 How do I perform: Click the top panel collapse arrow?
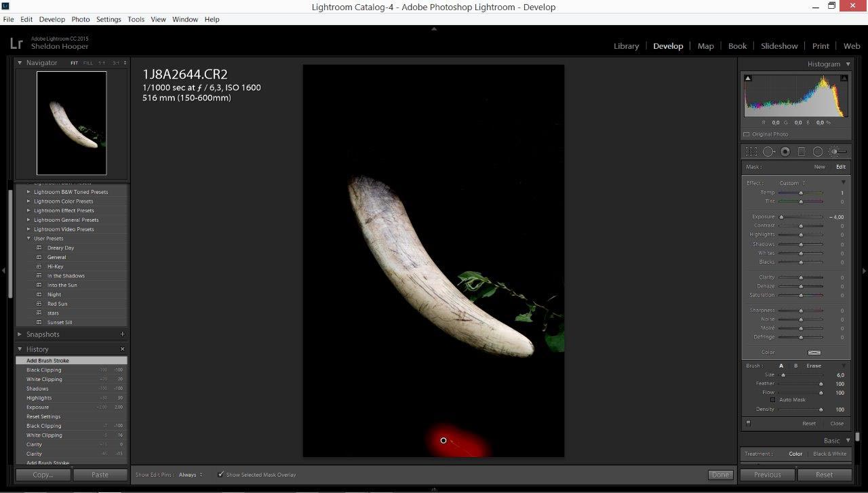pyautogui.click(x=434, y=29)
